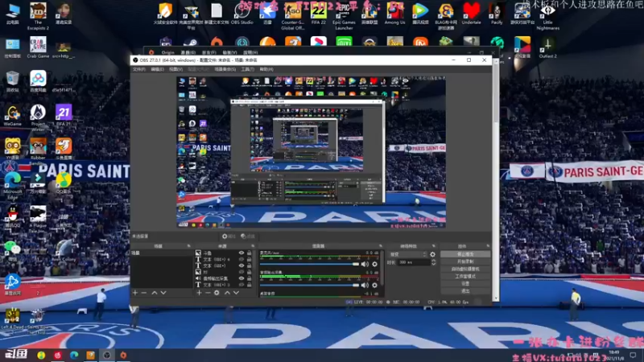
Task: Open settings gear of second mixer channel
Action: (x=374, y=285)
